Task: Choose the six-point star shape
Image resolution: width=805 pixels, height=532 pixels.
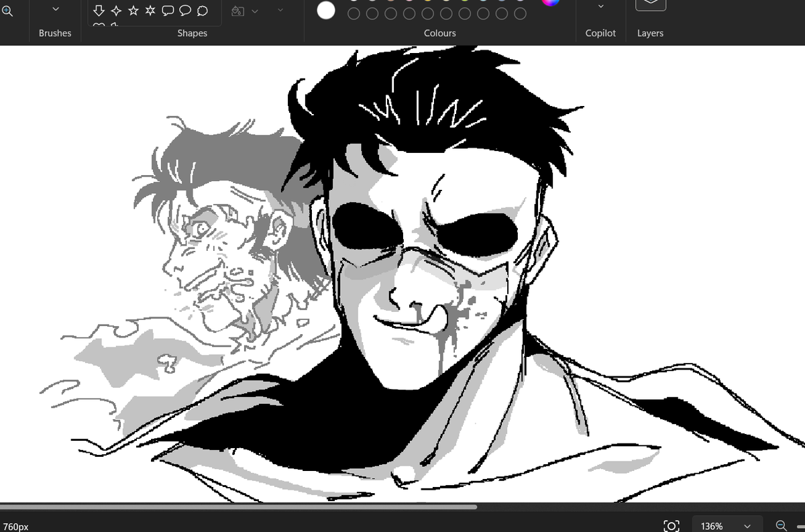Action: coord(150,11)
